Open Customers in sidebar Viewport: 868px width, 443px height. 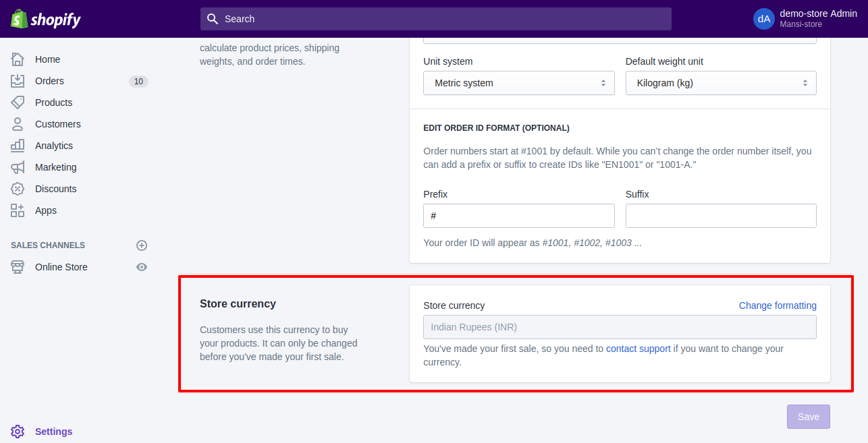click(x=57, y=124)
